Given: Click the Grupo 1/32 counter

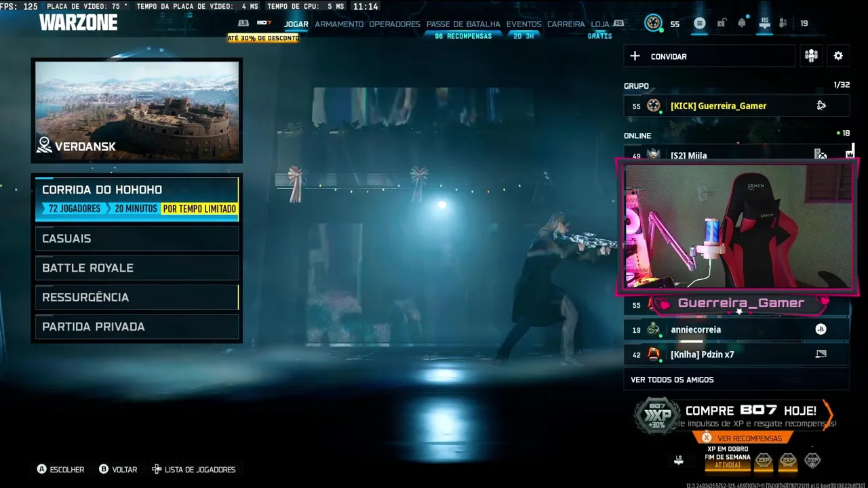Looking at the screenshot, I should [x=842, y=85].
